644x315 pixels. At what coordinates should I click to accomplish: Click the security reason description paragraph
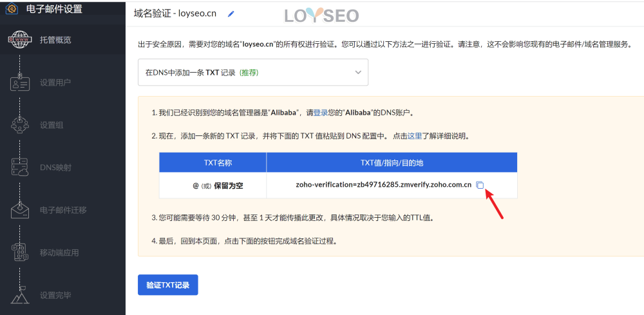(x=385, y=44)
